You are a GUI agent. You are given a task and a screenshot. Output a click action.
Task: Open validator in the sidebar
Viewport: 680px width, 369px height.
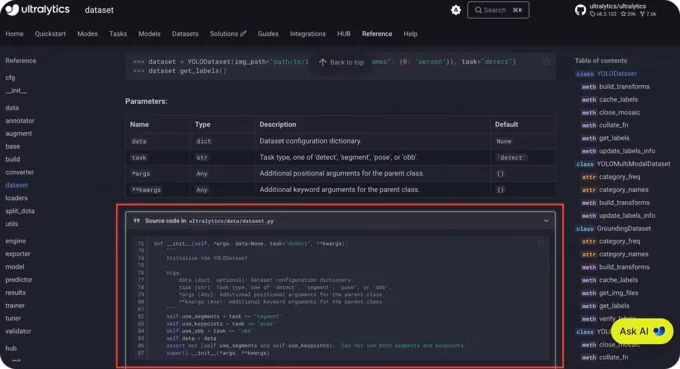pos(18,331)
